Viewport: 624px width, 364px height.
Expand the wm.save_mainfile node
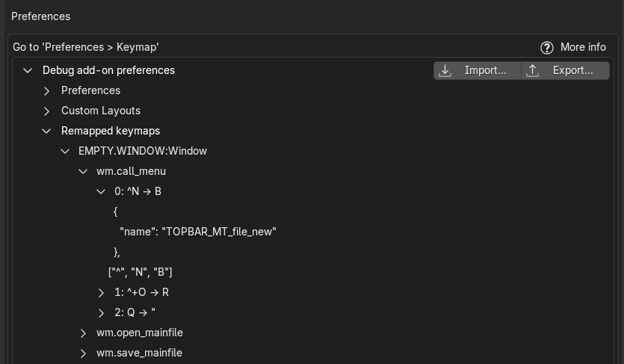[83, 354]
